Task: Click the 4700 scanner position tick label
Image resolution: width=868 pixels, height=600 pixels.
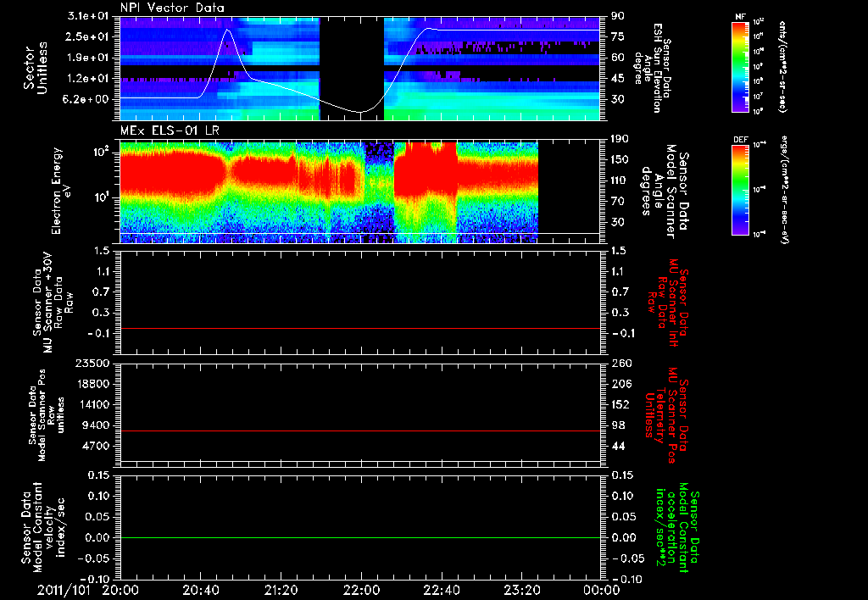Action: (x=97, y=446)
